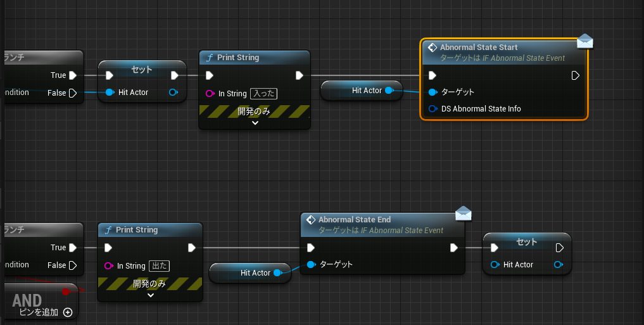Viewport: 644px width, 325px height.
Task: Click exec output pin of lower Set node
Action: 559,248
